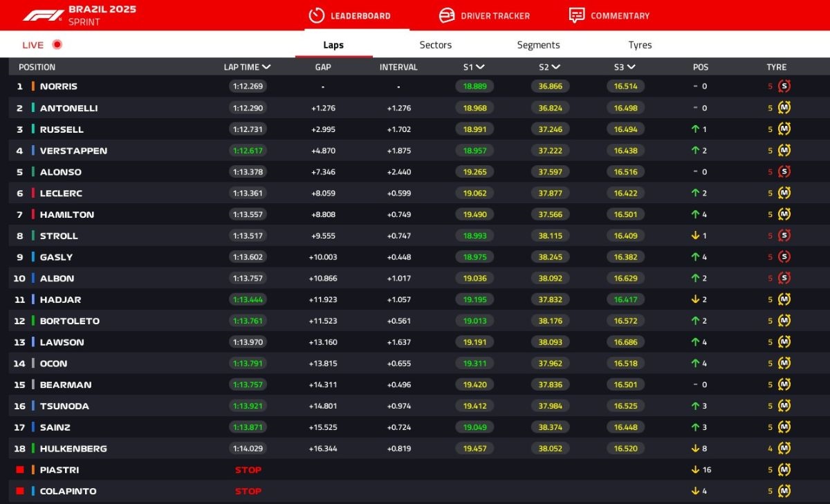830x504 pixels.
Task: Click red stopped marker beside Piastri
Action: (x=20, y=470)
